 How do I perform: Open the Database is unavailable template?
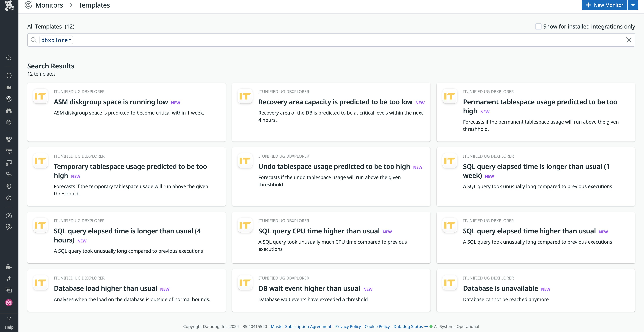pyautogui.click(x=500, y=288)
